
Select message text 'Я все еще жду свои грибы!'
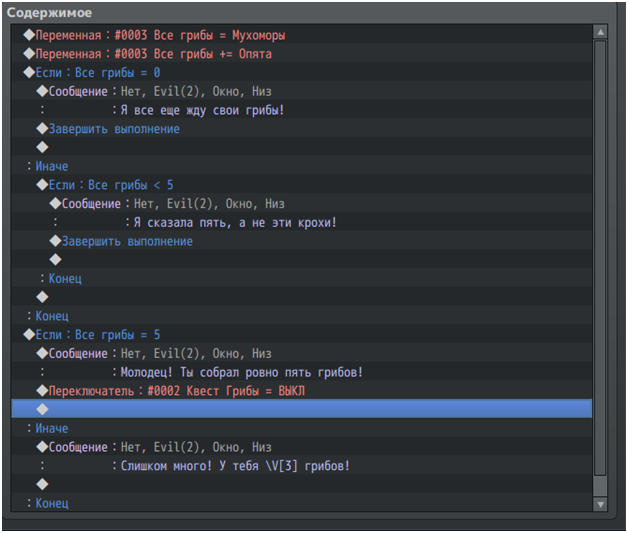[x=200, y=110]
